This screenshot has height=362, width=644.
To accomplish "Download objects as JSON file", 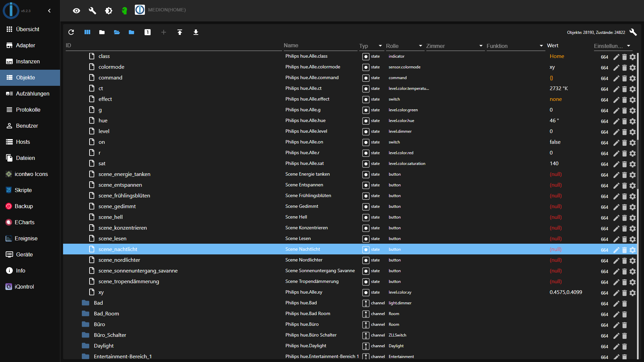I will [x=196, y=32].
